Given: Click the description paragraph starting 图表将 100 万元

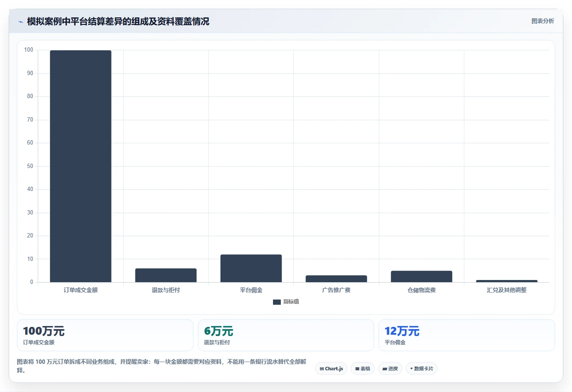Looking at the screenshot, I should (161, 366).
